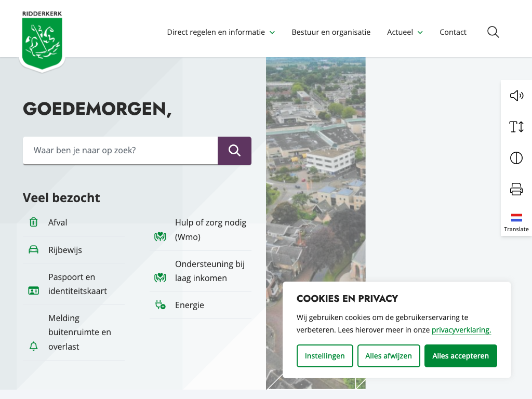Viewport: 532px width, 399px height.
Task: Open Bestuur en organisatie menu item
Action: 331,32
